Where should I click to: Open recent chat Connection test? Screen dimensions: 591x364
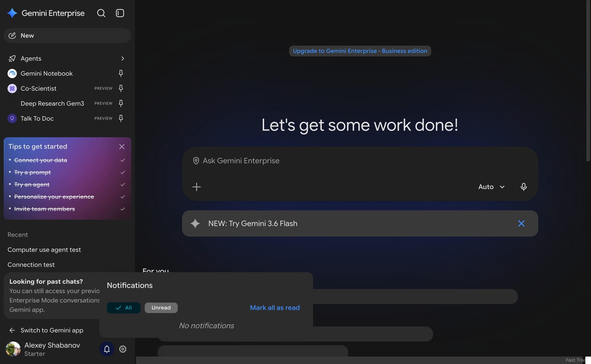[31, 265]
